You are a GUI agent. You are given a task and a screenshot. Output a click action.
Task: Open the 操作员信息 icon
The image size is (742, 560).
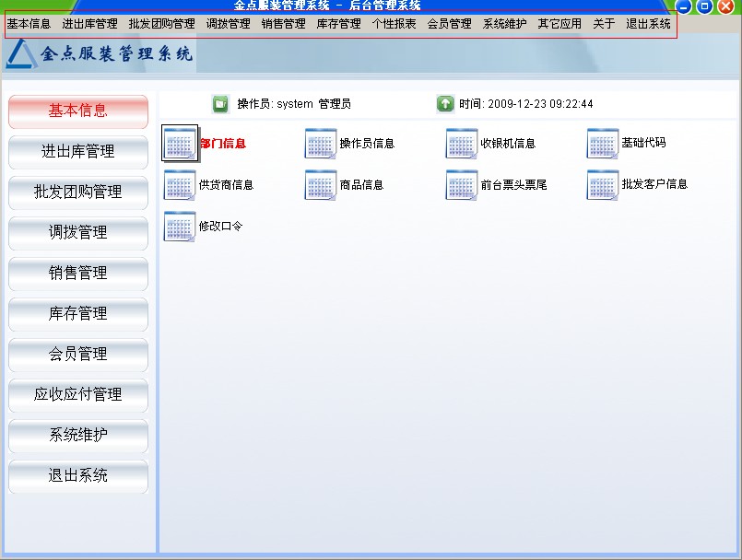(x=321, y=144)
